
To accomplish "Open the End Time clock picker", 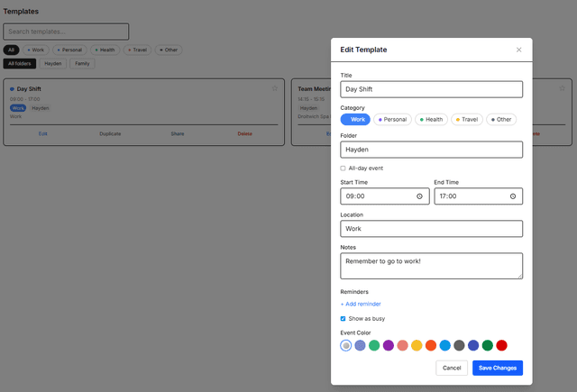I will point(513,196).
